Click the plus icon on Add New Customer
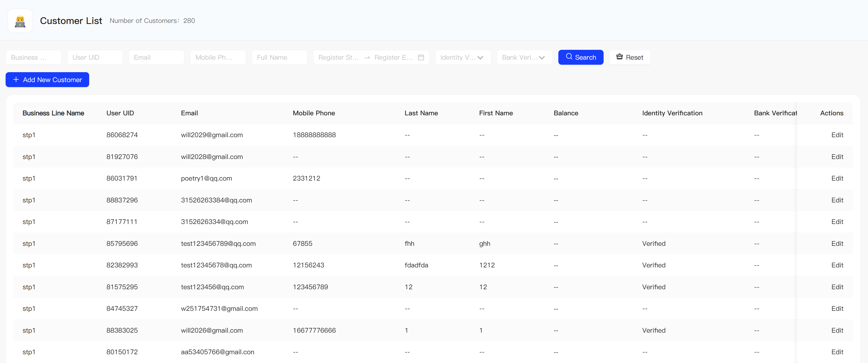 click(16, 80)
